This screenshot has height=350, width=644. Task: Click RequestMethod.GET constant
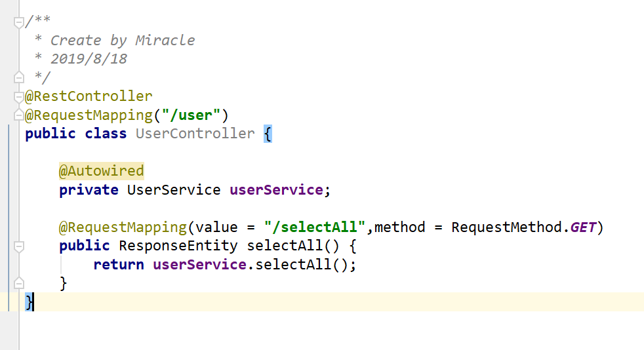pyautogui.click(x=524, y=227)
